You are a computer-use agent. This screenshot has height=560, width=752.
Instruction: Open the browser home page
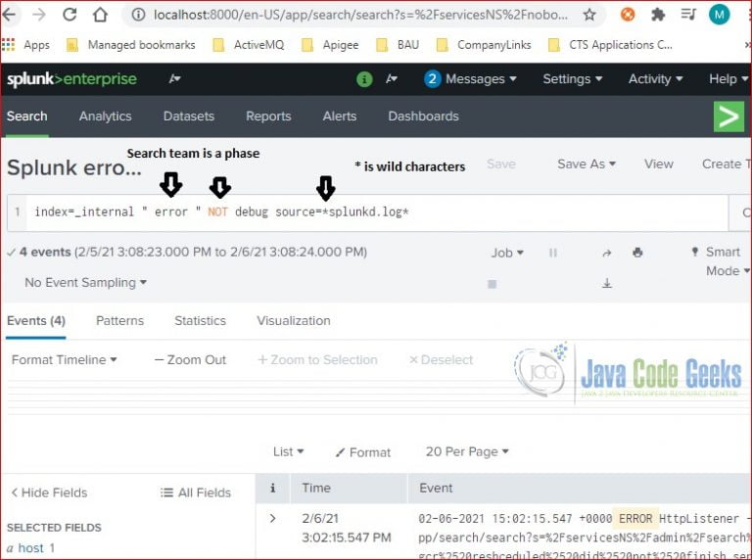(100, 15)
